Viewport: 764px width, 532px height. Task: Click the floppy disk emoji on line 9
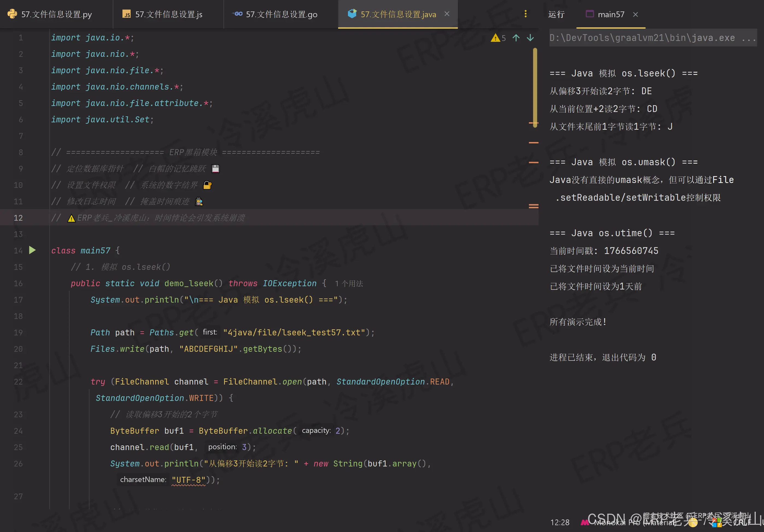tap(216, 169)
